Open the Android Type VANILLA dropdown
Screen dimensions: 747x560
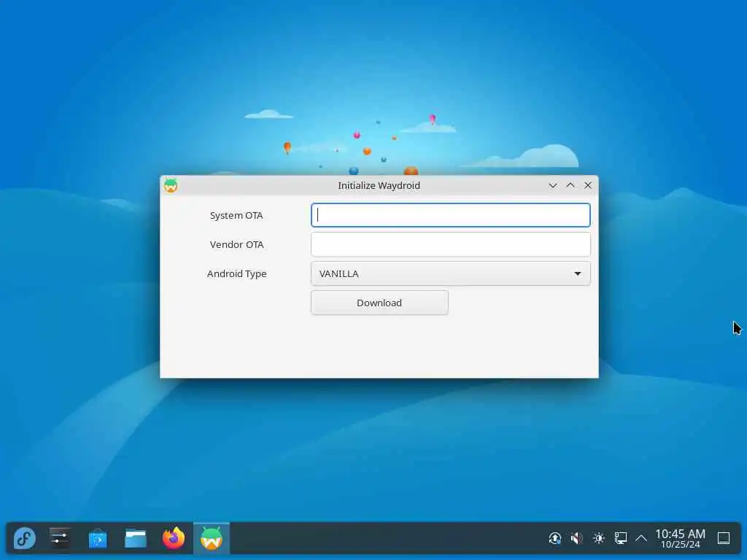451,273
